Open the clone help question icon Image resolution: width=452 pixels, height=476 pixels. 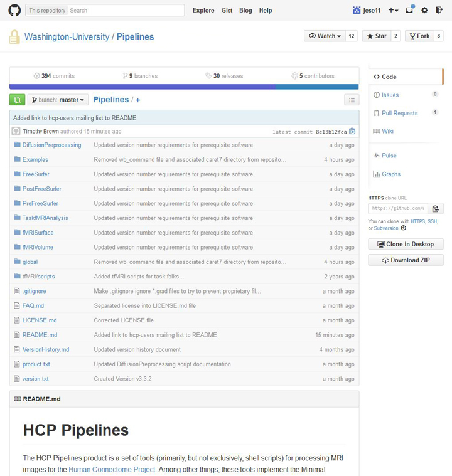[404, 228]
